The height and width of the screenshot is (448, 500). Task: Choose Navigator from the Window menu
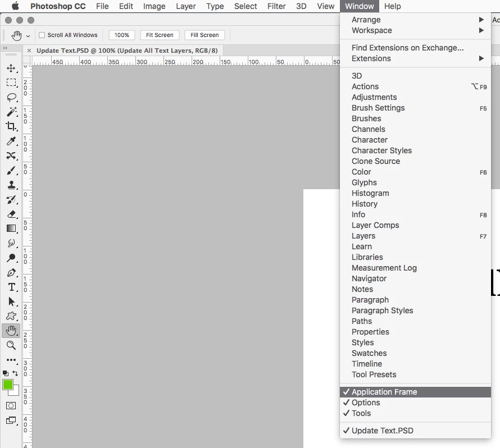pyautogui.click(x=415, y=278)
